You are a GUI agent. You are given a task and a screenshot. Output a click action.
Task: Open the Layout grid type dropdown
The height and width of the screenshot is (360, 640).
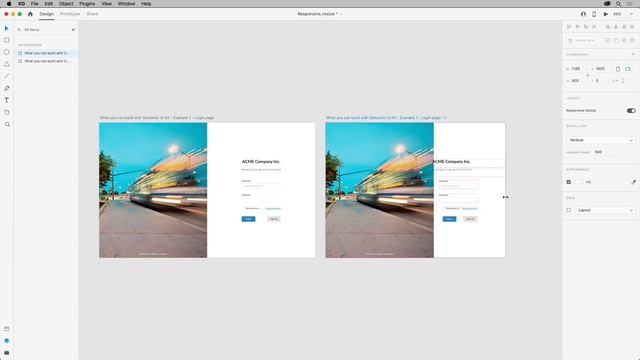[x=606, y=210]
